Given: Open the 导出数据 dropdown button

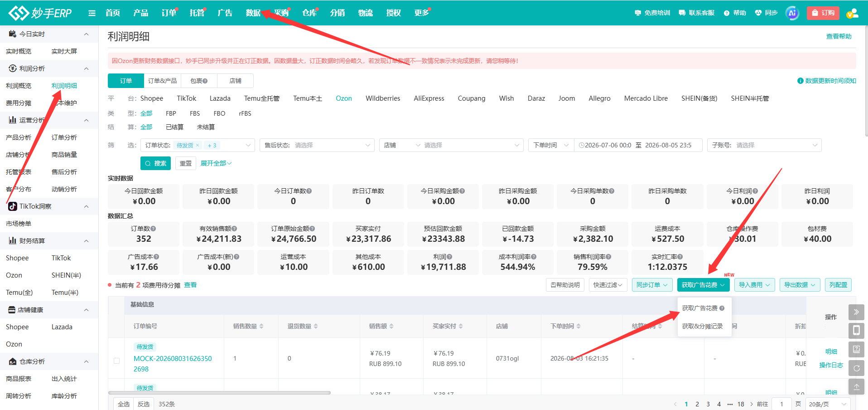Looking at the screenshot, I should [800, 285].
